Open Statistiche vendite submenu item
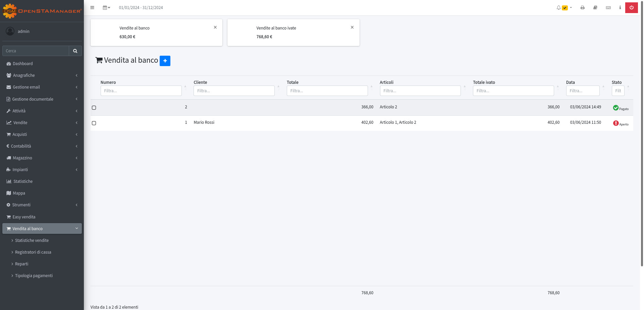Viewport: 644px width, 310px height. [32, 241]
